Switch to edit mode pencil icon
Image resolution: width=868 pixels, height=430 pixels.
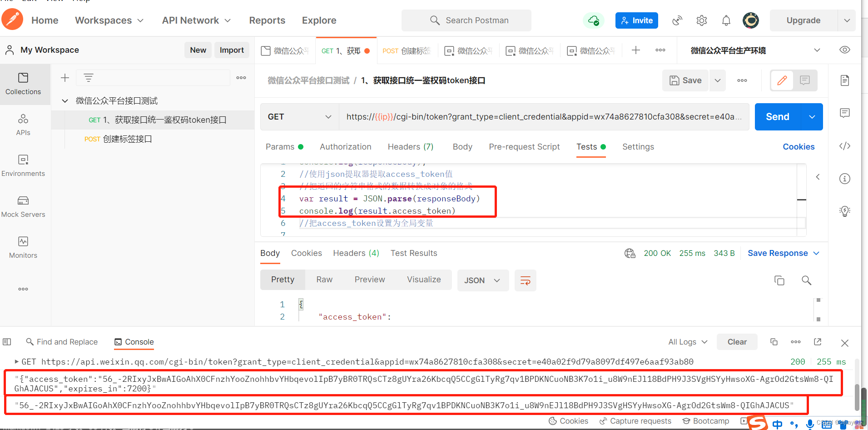click(x=782, y=80)
